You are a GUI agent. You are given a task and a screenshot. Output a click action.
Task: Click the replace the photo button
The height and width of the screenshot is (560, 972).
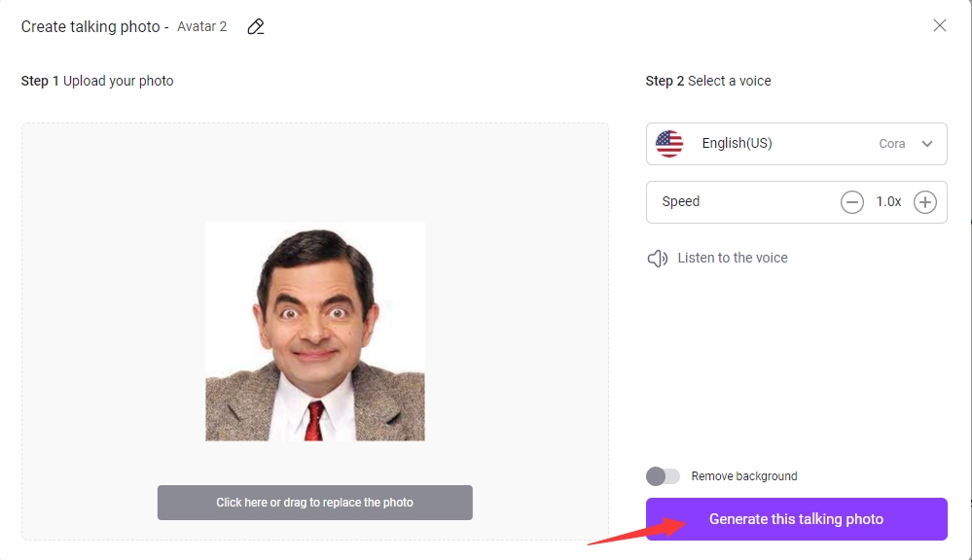point(314,503)
